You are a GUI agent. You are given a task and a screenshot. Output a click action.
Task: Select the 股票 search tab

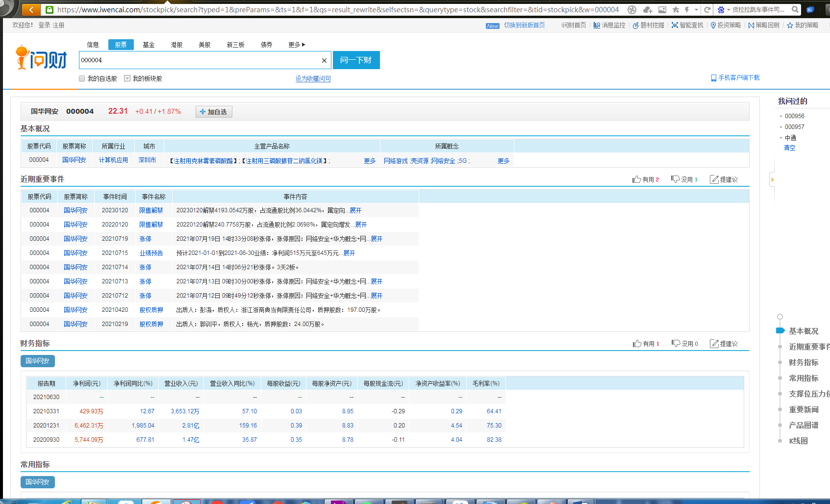point(121,45)
